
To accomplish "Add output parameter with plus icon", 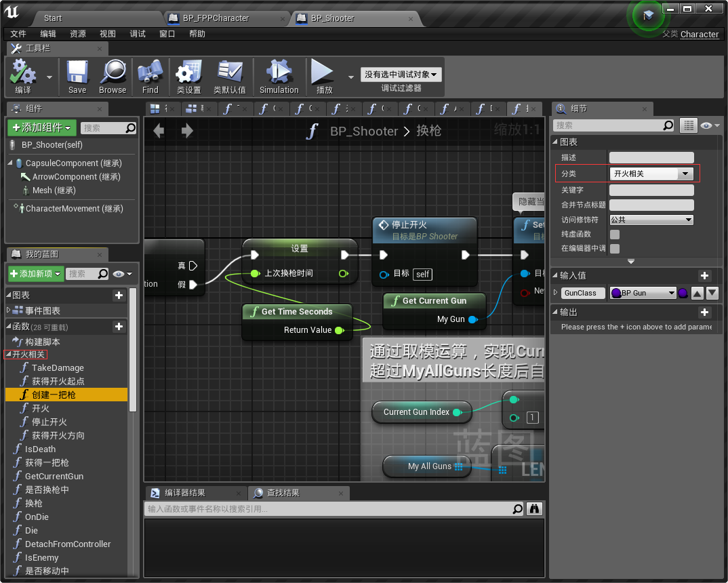I will 704,313.
